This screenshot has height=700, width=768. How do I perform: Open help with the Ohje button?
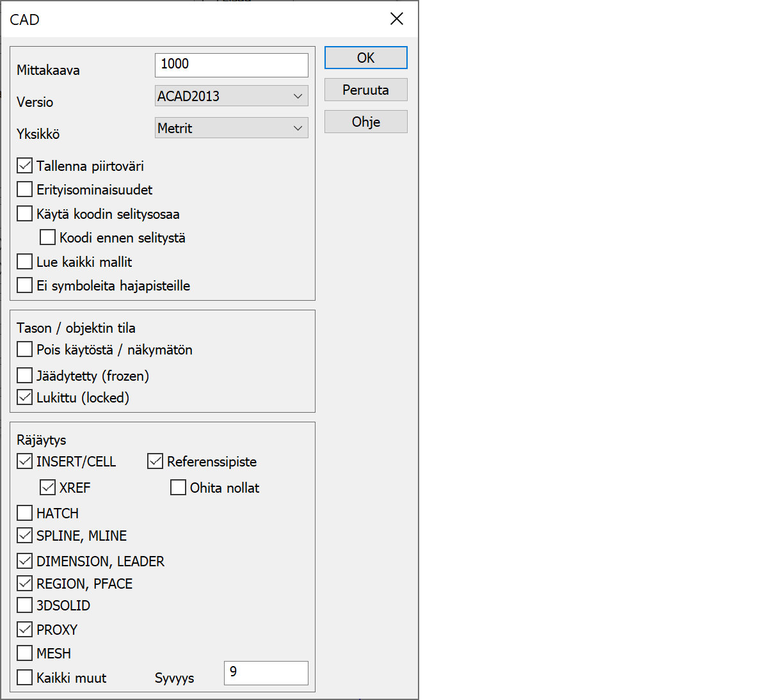(365, 122)
